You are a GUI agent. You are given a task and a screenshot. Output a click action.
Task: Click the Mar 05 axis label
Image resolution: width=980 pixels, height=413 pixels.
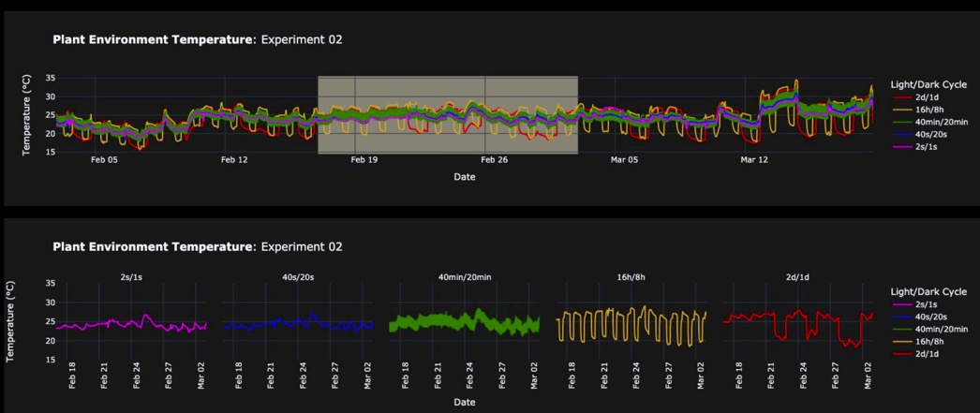click(624, 160)
